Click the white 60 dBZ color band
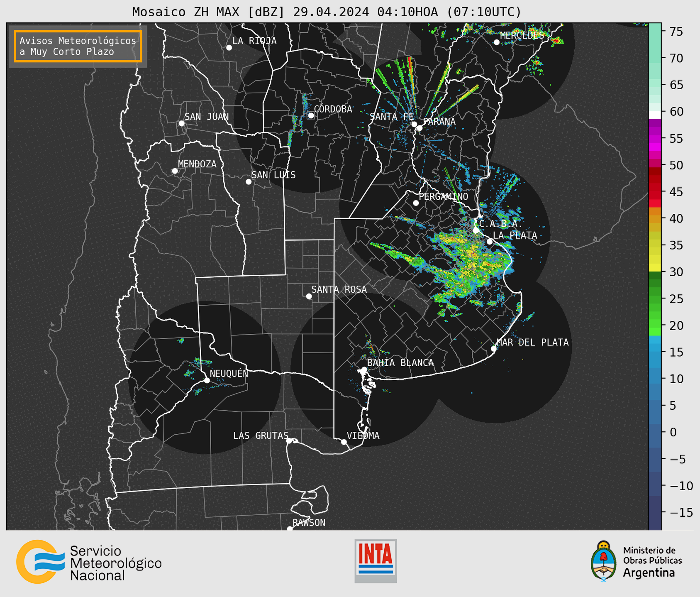The image size is (700, 597). pyautogui.click(x=655, y=115)
